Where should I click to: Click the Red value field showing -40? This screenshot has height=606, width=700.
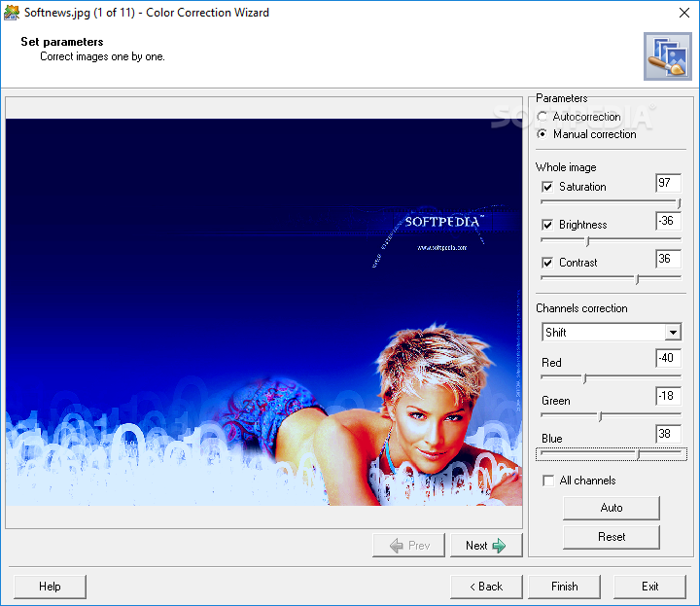[668, 358]
